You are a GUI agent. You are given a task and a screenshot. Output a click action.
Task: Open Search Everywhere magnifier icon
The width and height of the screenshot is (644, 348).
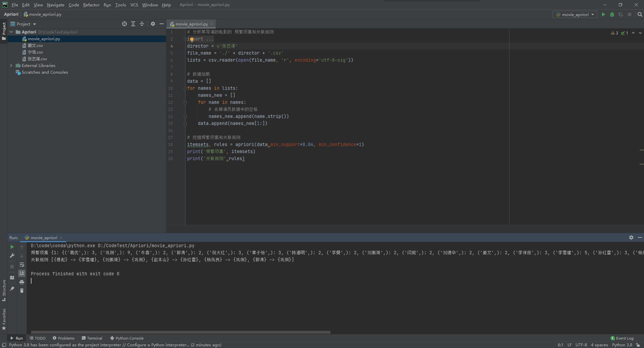pyautogui.click(x=640, y=14)
